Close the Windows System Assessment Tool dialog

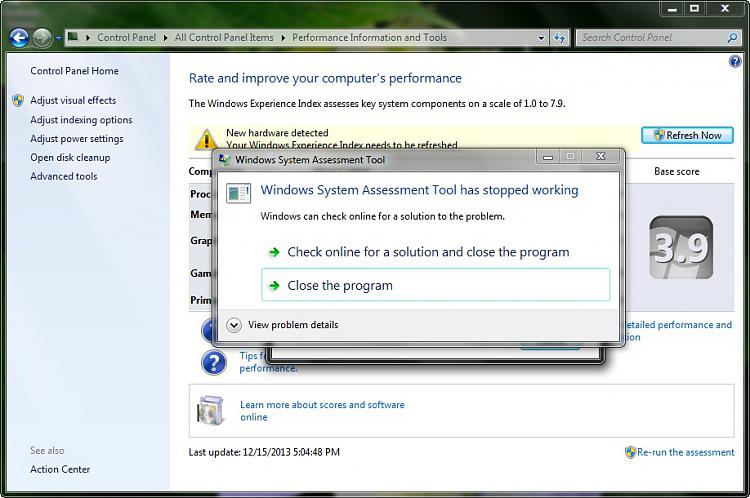[x=601, y=156]
